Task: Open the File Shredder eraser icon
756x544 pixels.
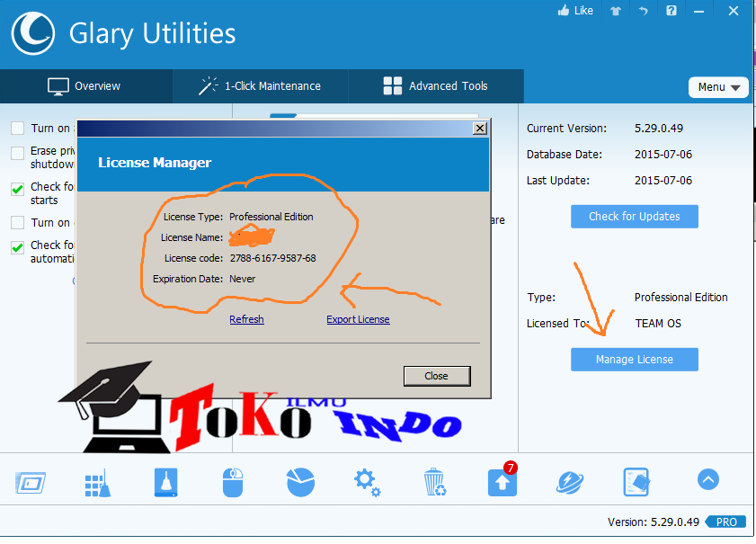Action: (636, 482)
